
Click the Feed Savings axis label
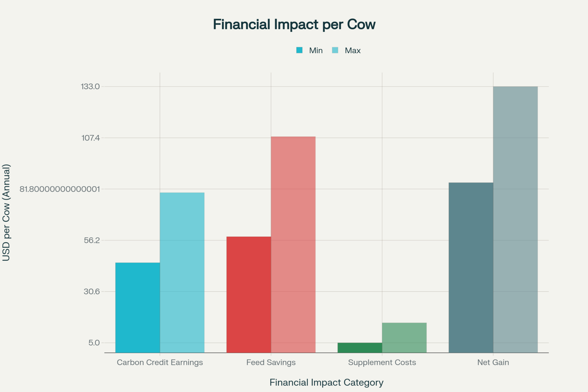271,362
